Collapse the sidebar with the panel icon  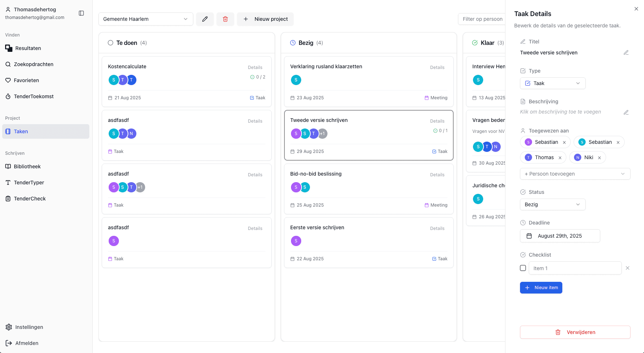pyautogui.click(x=81, y=13)
